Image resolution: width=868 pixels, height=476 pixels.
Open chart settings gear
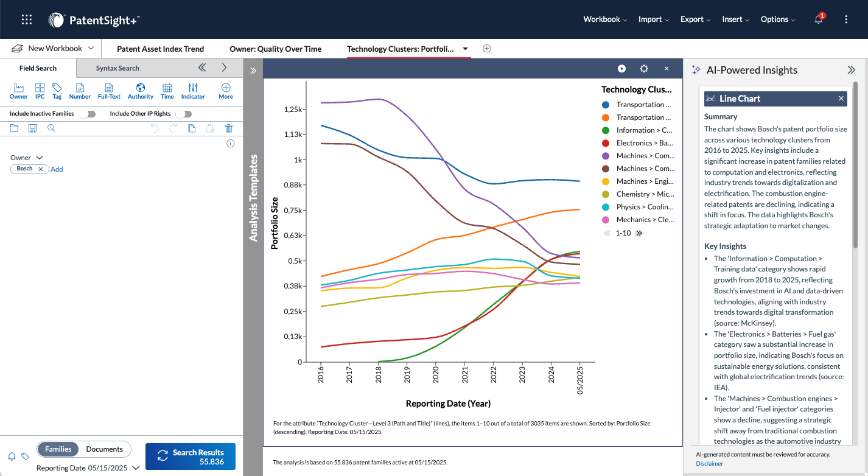tap(644, 69)
